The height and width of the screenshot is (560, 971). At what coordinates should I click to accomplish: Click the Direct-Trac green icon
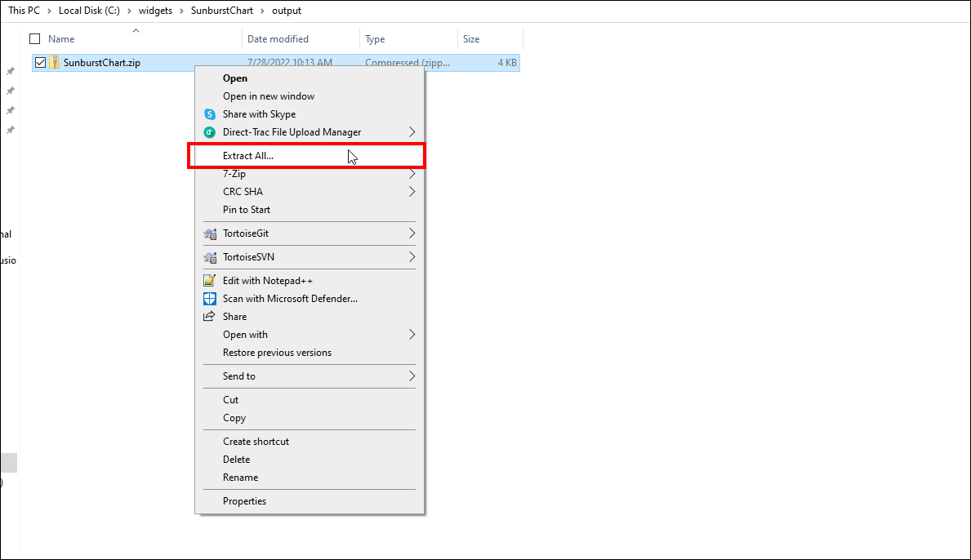[210, 132]
